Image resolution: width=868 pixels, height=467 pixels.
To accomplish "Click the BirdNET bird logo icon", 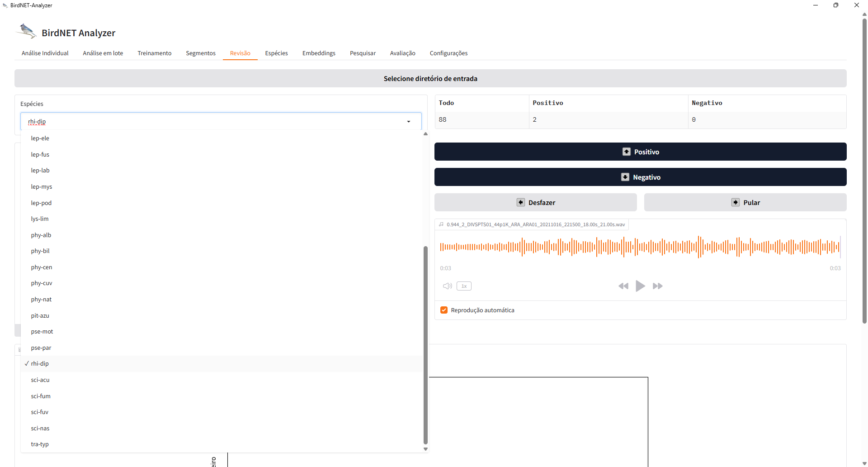I will tap(27, 31).
